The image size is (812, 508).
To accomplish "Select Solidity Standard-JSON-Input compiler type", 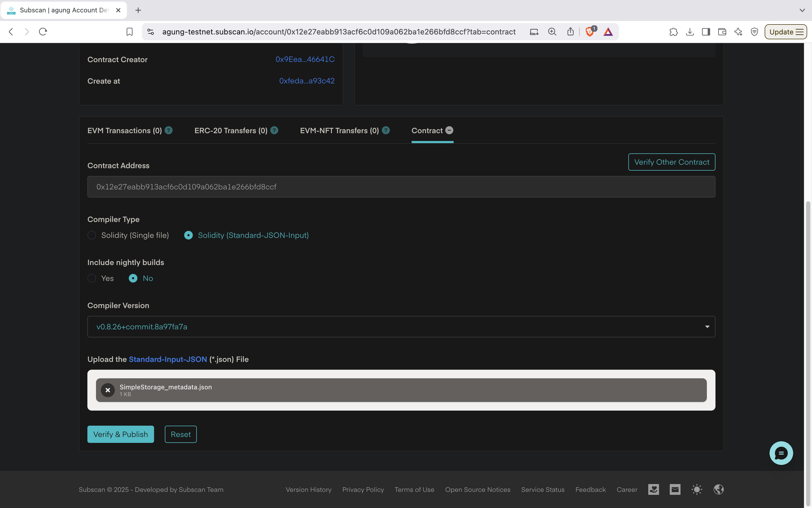I will tap(188, 235).
